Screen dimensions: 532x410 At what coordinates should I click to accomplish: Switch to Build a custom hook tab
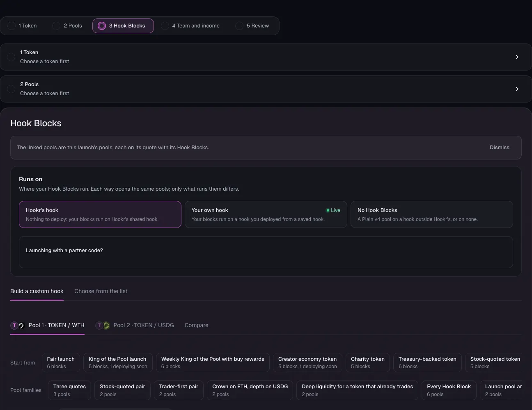click(x=37, y=292)
